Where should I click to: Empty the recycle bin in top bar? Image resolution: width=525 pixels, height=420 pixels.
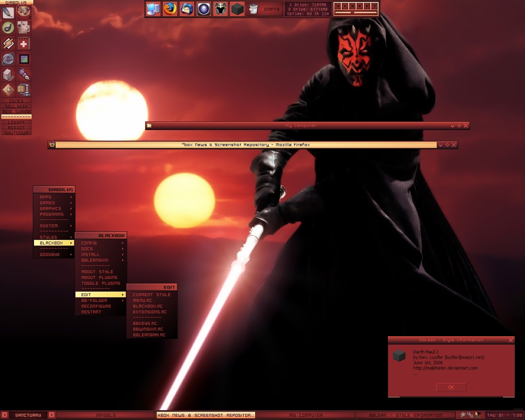[265, 9]
